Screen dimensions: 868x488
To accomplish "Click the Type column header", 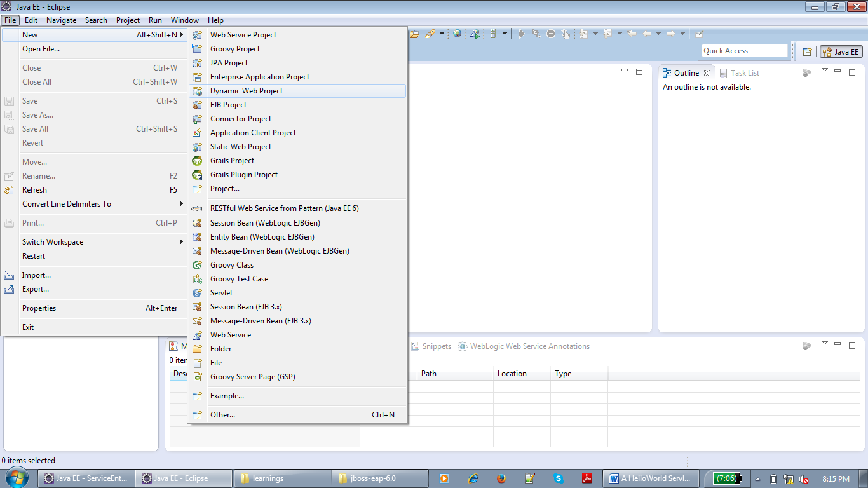I will [579, 374].
